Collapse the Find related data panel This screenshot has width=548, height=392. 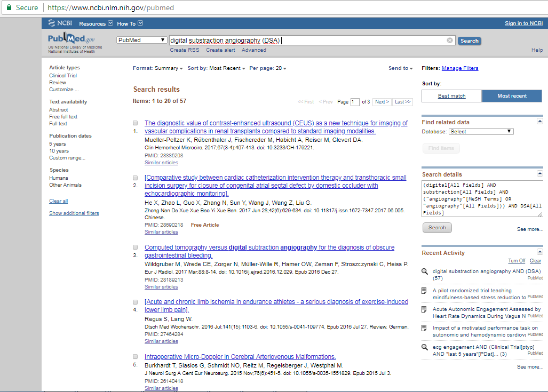point(539,121)
